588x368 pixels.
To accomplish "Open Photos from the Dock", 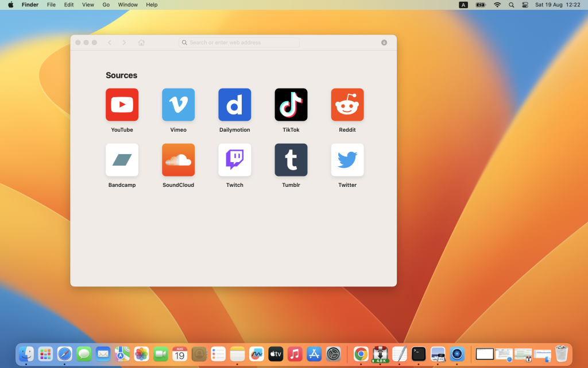I will (x=141, y=354).
